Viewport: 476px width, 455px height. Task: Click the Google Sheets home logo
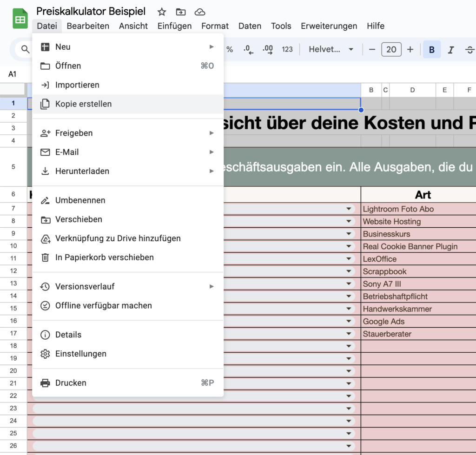coord(20,19)
